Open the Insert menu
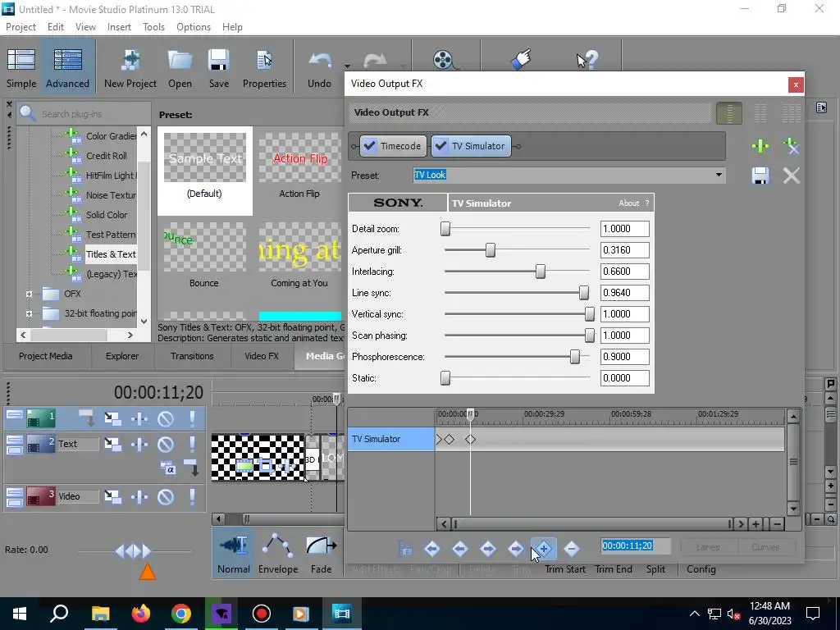The width and height of the screenshot is (840, 630). click(119, 27)
